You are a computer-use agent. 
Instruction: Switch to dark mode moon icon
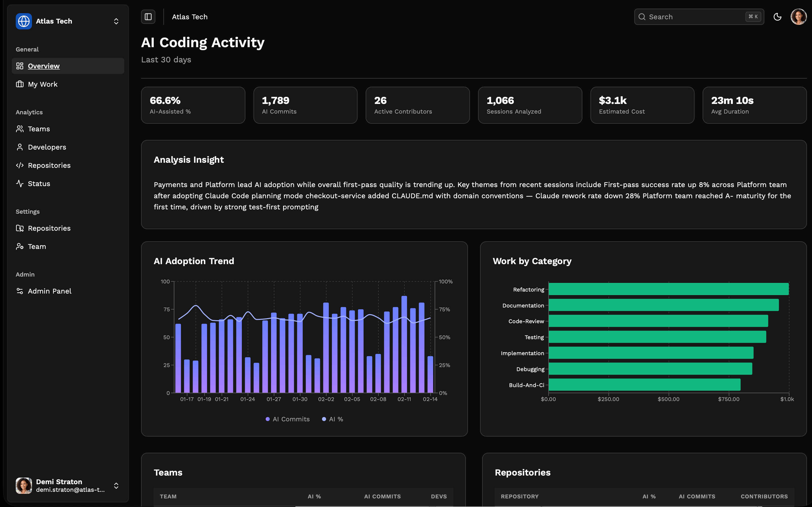pos(777,17)
